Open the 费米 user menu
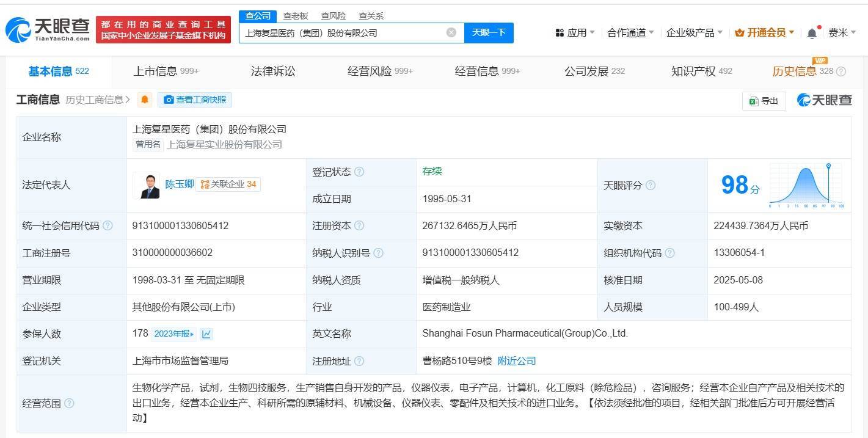This screenshot has height=438, width=868. pyautogui.click(x=842, y=32)
